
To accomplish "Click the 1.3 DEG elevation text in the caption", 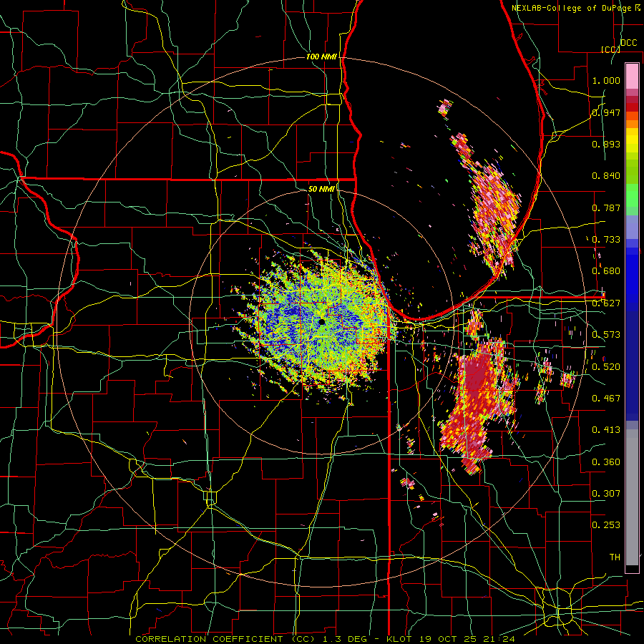I will point(344,639).
